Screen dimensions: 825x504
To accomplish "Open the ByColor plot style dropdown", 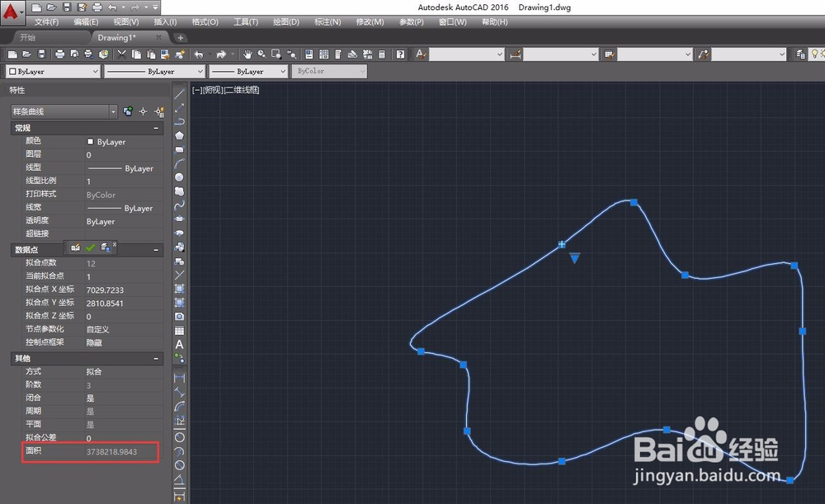I will tap(329, 71).
